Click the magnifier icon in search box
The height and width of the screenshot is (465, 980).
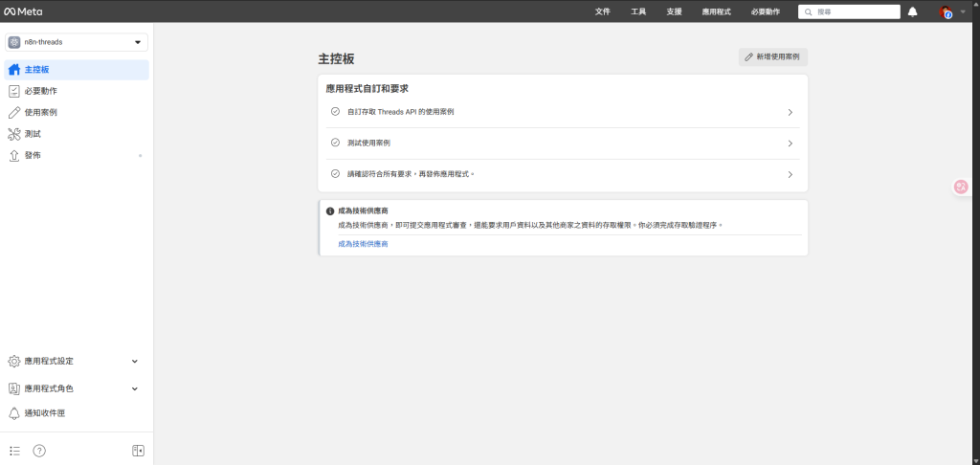tap(809, 11)
